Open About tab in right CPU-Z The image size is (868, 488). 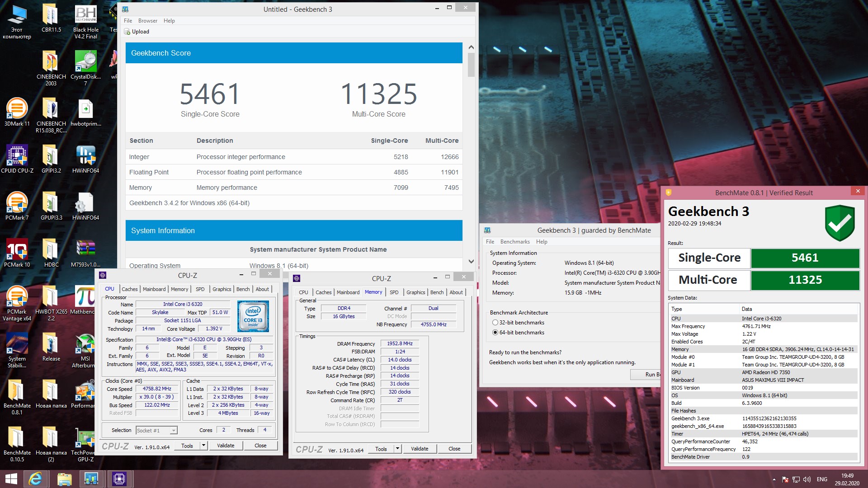(456, 292)
